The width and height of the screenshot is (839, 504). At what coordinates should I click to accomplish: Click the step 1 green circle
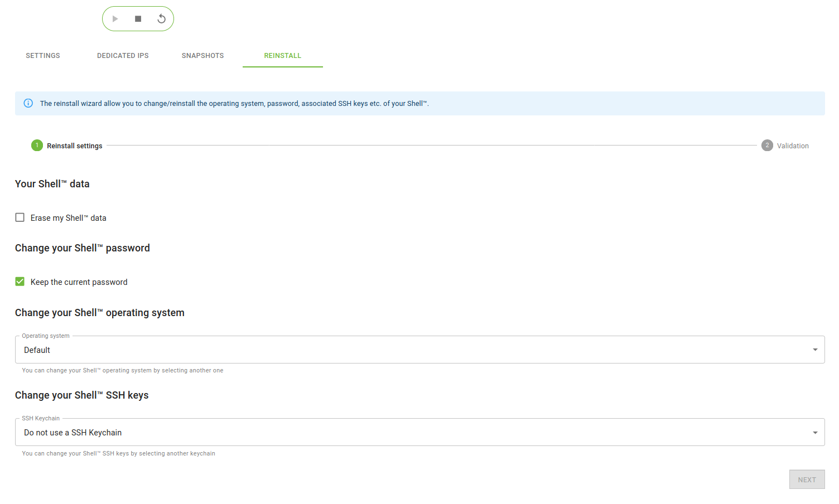click(x=37, y=146)
